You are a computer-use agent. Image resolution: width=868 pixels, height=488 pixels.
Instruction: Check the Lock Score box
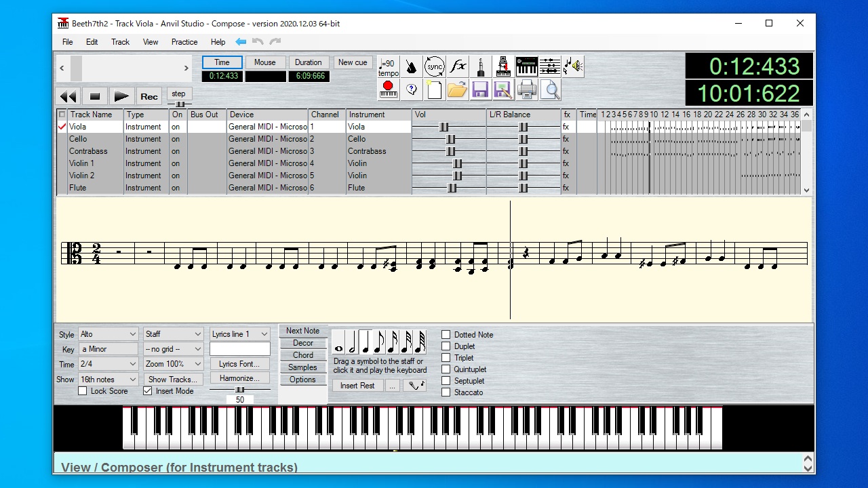(x=83, y=391)
